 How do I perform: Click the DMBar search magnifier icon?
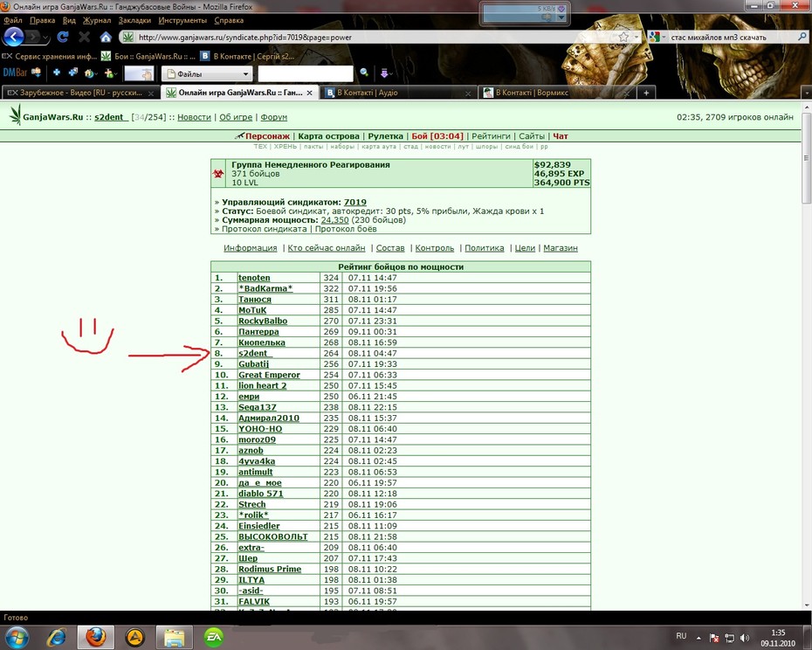364,73
